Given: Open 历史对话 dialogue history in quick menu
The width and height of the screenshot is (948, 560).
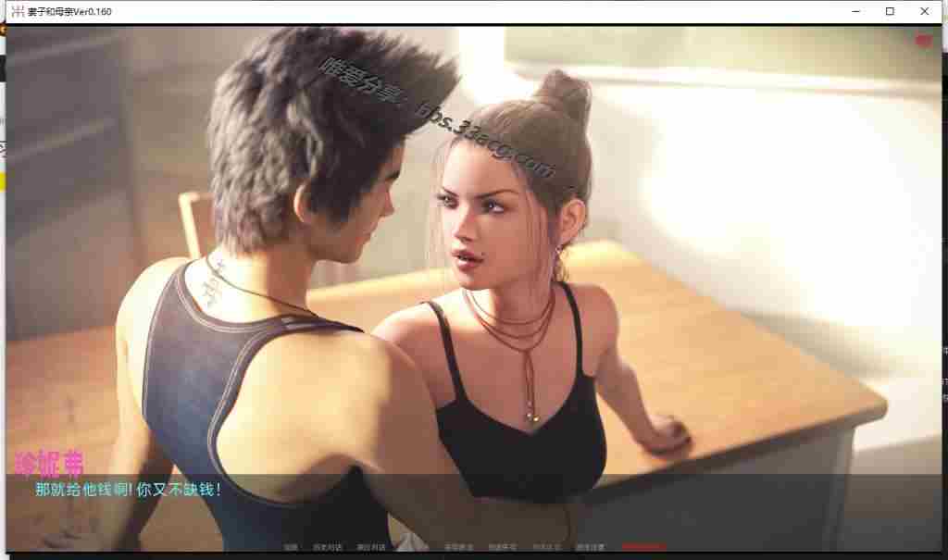Looking at the screenshot, I should tap(327, 547).
